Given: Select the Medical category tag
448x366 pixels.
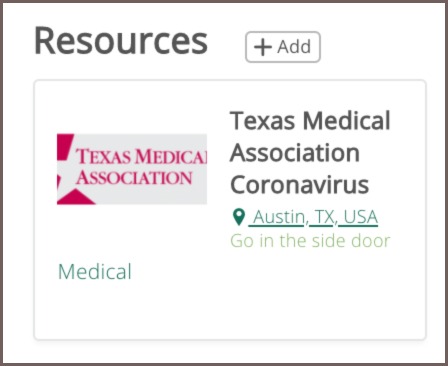Looking at the screenshot, I should tap(95, 272).
